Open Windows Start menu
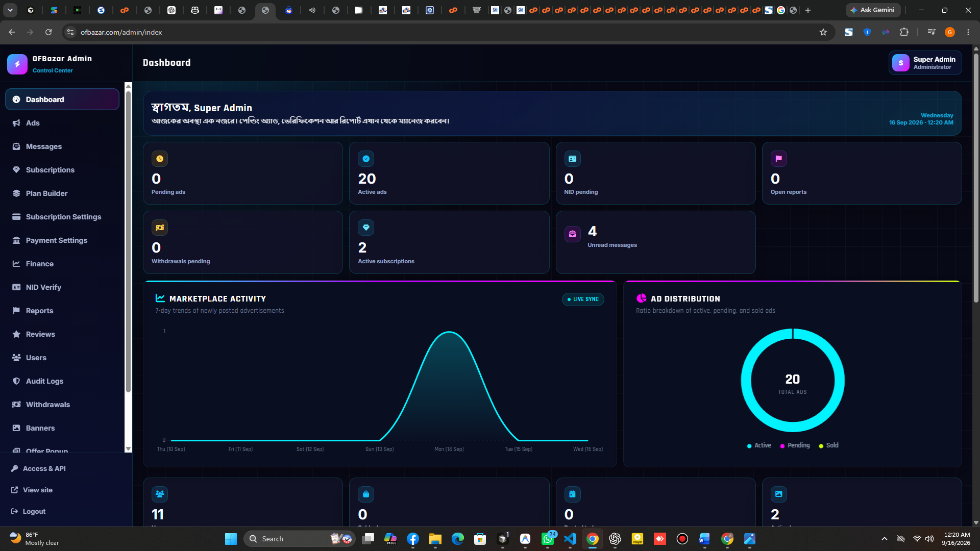 (x=231, y=539)
